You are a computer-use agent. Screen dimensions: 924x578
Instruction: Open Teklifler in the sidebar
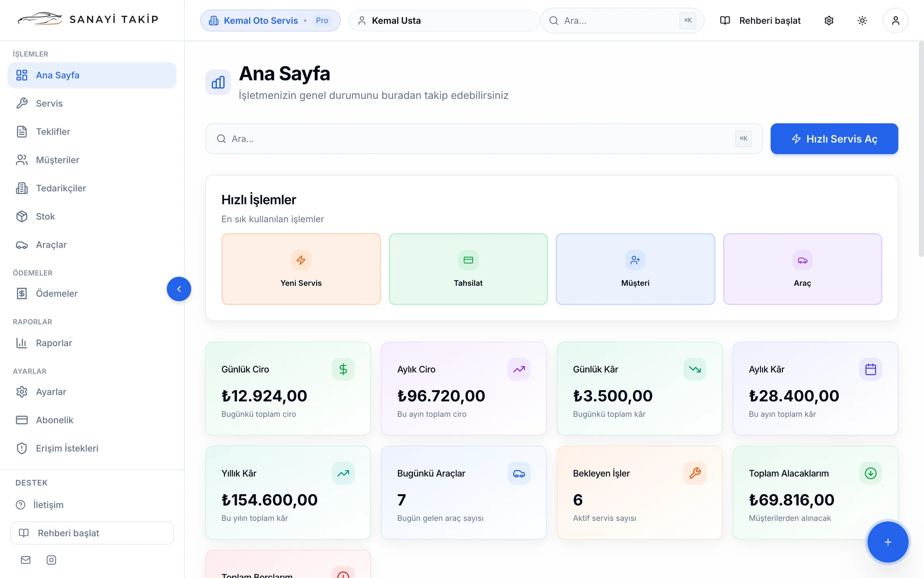pos(92,132)
